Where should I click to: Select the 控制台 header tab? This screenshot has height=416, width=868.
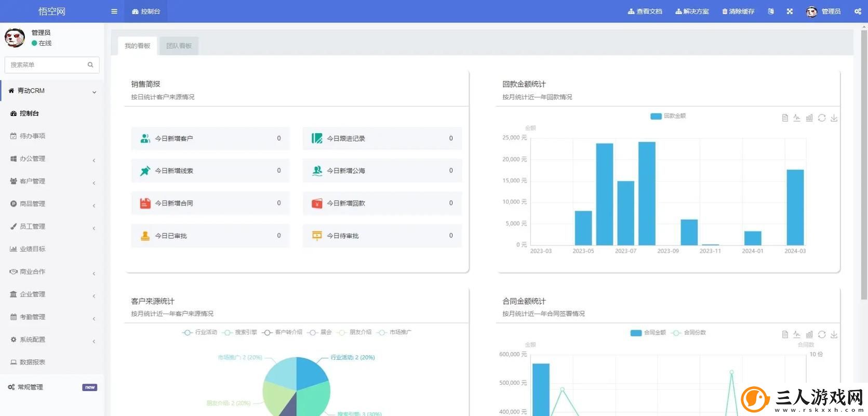click(146, 11)
